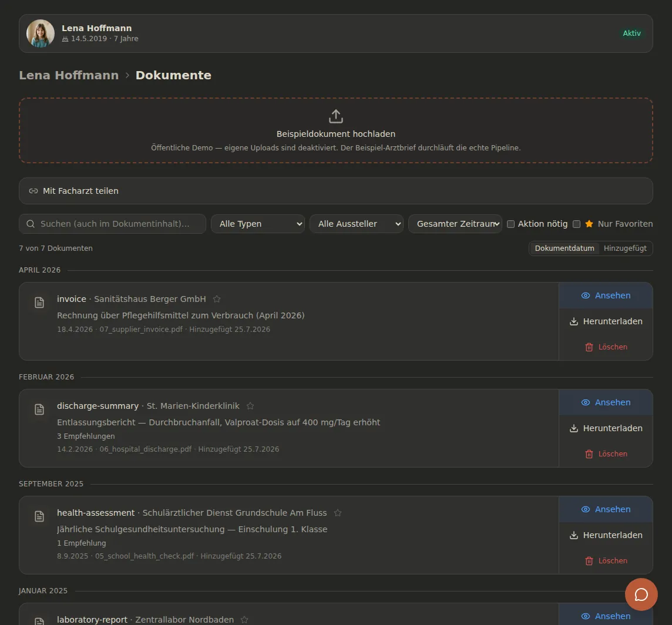
Task: Click "Jährliche Schulgesundheitsuntersuchung — Einschulung 1. Klasse"
Action: (x=192, y=529)
